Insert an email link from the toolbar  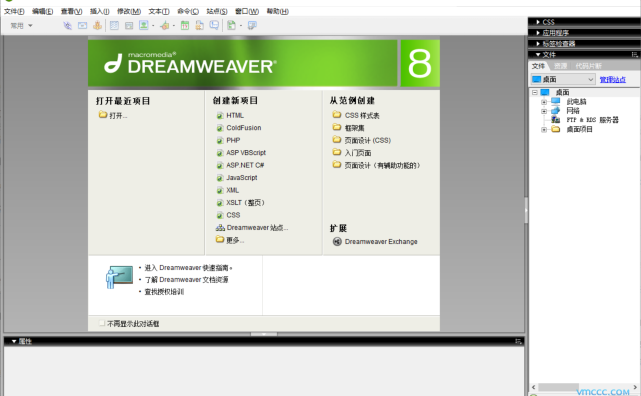(83, 25)
